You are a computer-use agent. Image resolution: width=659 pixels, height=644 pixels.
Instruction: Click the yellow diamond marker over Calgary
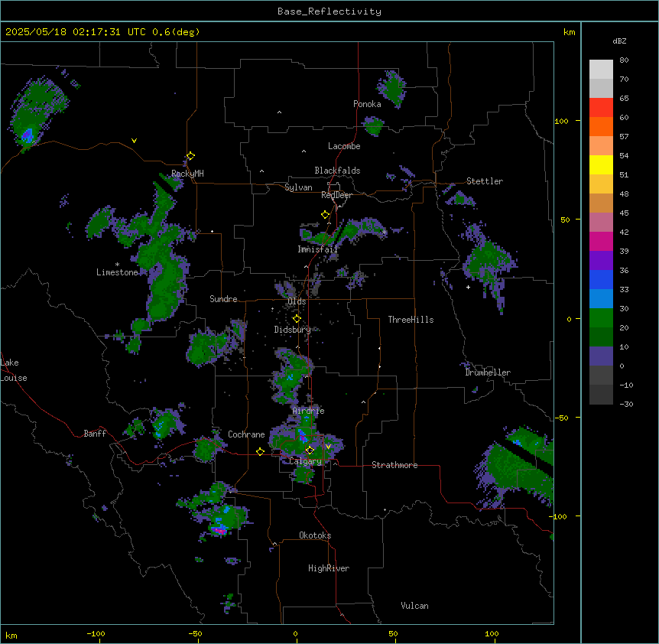coord(310,450)
